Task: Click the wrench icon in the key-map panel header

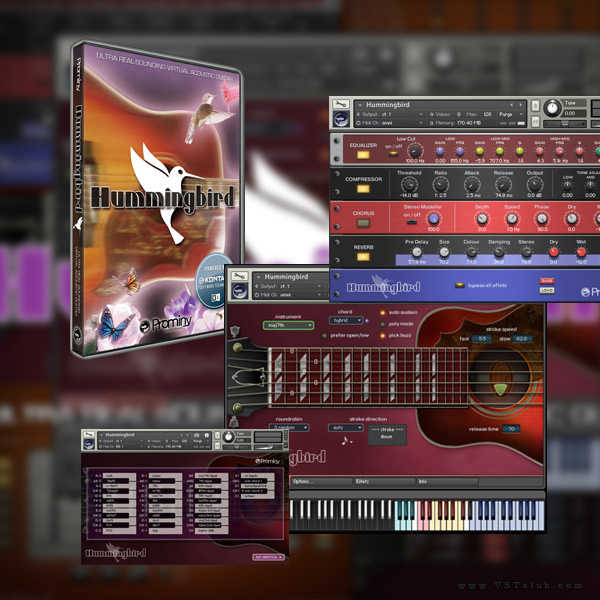Action: coord(89,435)
